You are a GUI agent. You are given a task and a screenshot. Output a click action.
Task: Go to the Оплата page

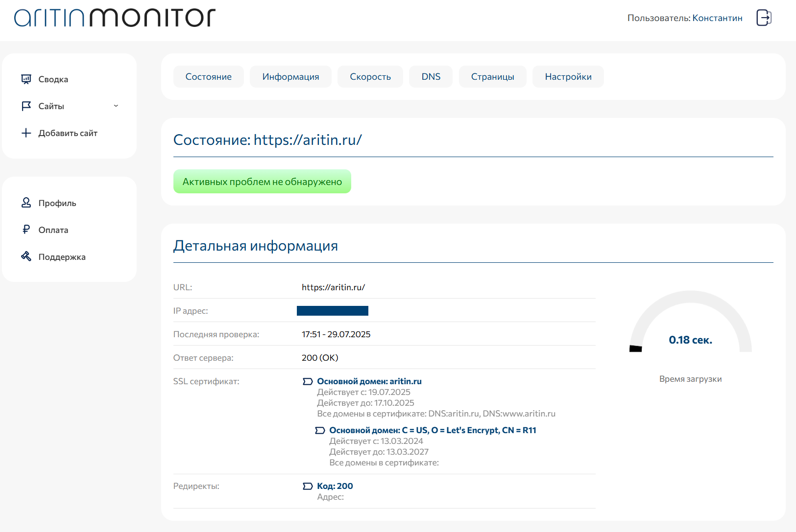tap(53, 230)
